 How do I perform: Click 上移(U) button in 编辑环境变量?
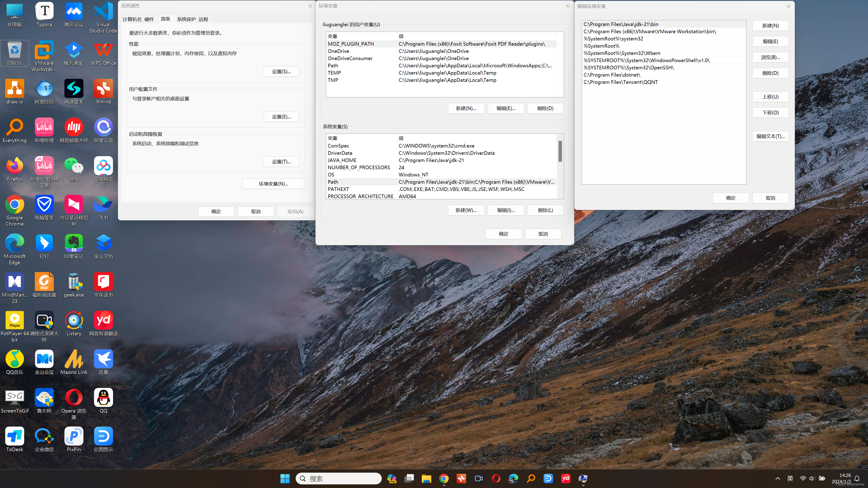tap(770, 96)
